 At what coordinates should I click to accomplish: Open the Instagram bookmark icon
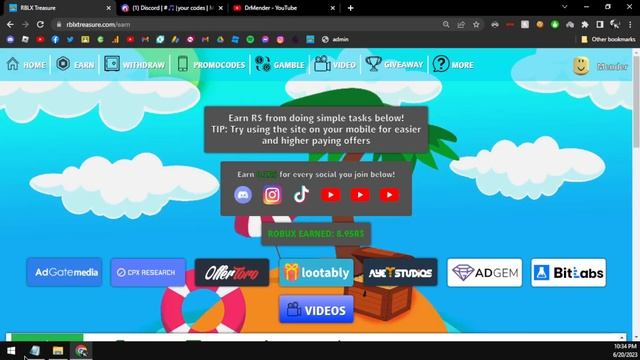(280, 39)
